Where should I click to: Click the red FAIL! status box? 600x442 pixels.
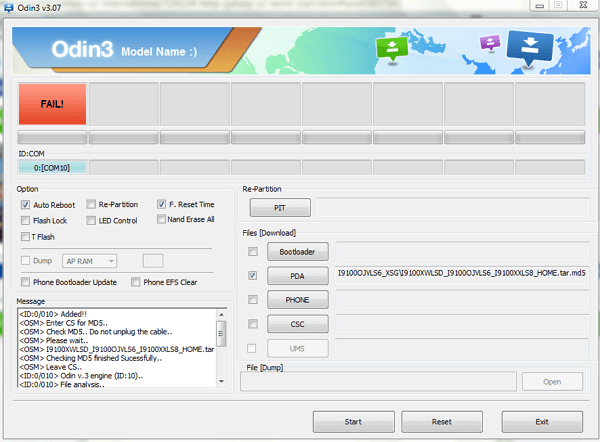(x=52, y=104)
